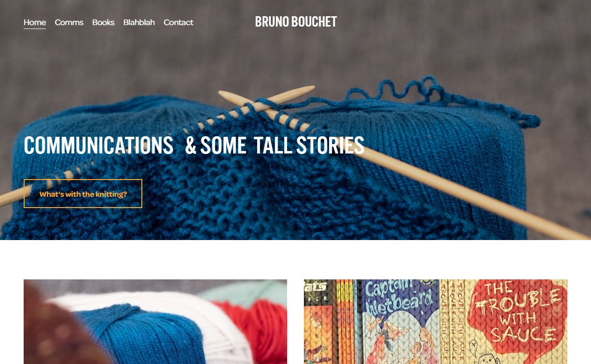591x364 pixels.
Task: Open the Home navigation link
Action: point(34,22)
